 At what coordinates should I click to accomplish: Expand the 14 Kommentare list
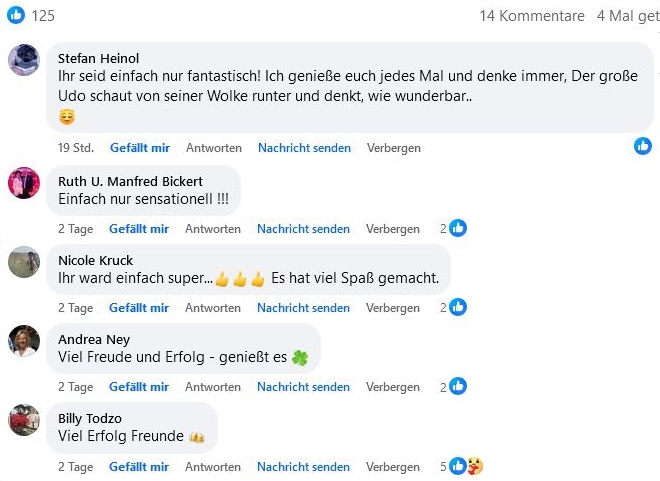coord(532,16)
